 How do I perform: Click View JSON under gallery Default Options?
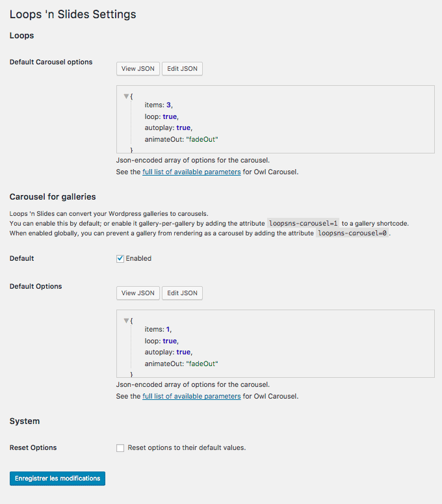click(138, 293)
